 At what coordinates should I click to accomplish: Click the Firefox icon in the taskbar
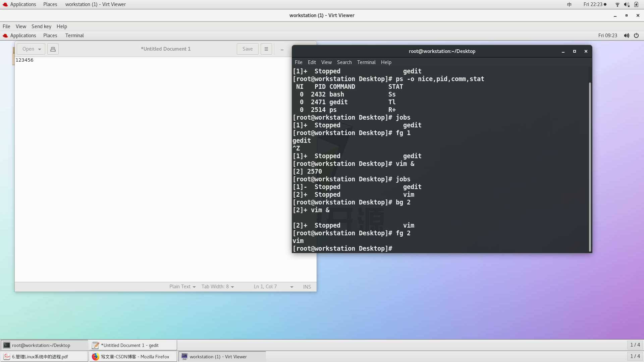coord(96,357)
